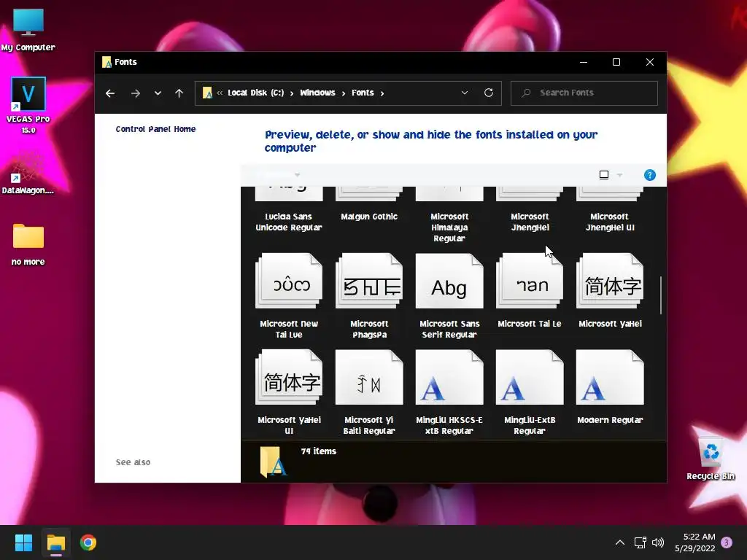Viewport: 747px width, 560px height.
Task: Click the Microsoft JhengHei UI label
Action: (x=610, y=222)
